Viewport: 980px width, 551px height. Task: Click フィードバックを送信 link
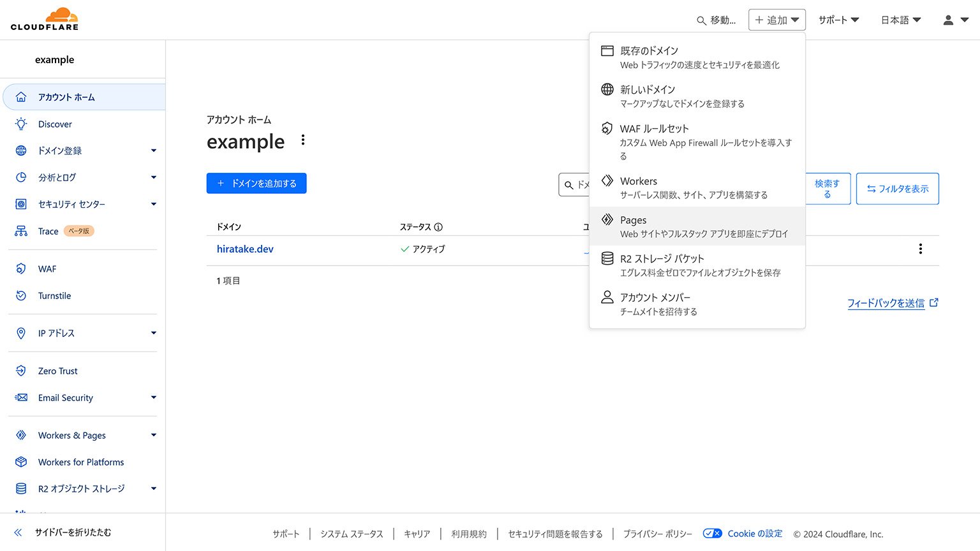click(x=886, y=303)
